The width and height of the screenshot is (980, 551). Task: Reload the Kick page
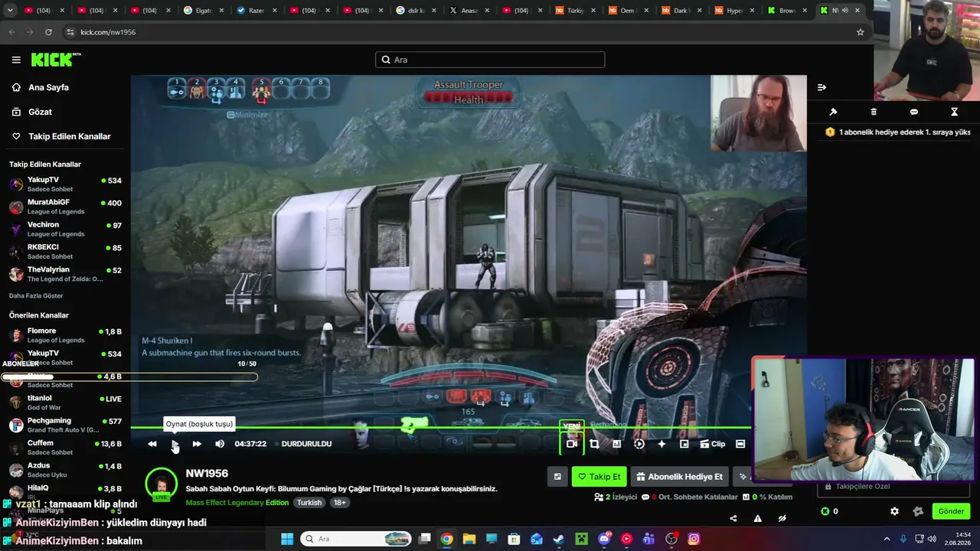point(48,32)
